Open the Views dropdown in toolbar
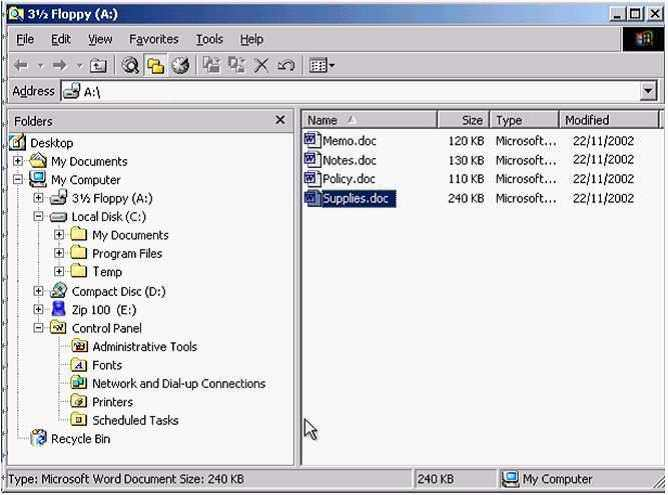The image size is (668, 495). 321,66
